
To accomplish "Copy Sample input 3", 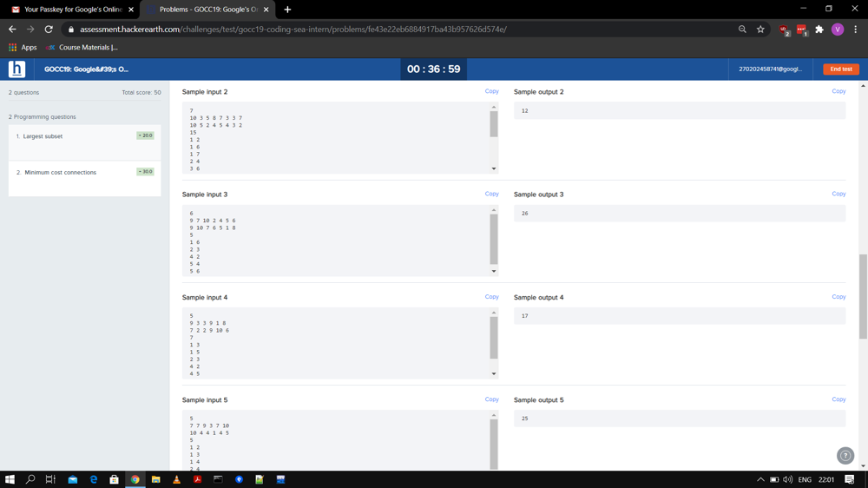I will pos(491,194).
